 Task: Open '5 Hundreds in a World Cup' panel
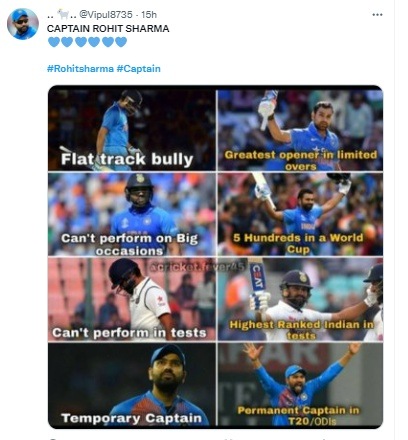[300, 214]
